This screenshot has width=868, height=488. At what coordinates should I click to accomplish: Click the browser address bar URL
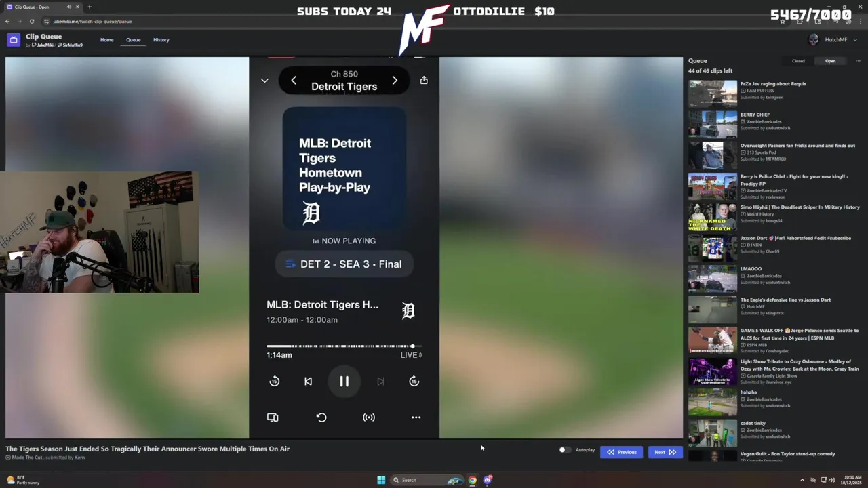92,21
